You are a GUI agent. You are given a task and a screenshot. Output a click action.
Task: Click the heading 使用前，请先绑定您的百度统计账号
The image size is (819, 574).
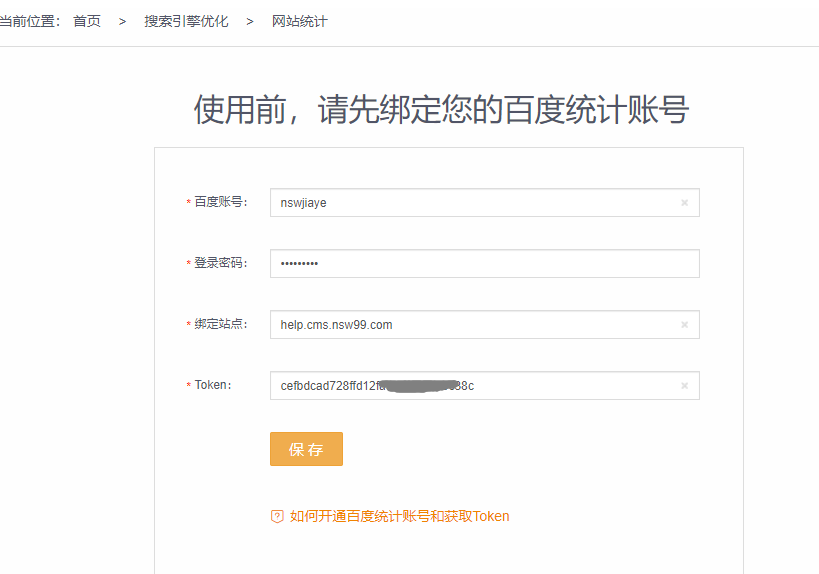tap(441, 110)
